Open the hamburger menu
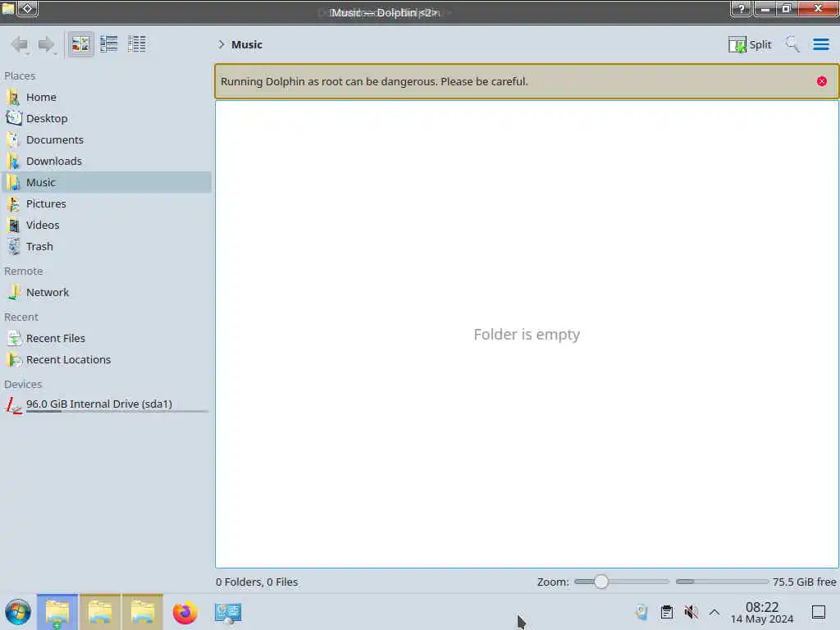 click(x=821, y=44)
